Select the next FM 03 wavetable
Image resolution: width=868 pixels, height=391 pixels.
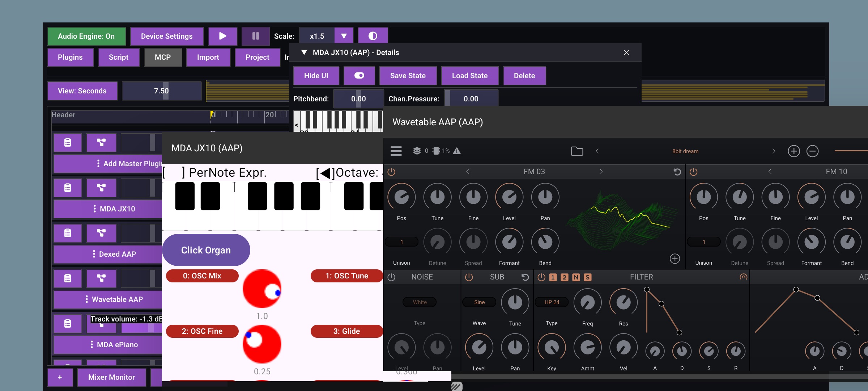coord(601,171)
